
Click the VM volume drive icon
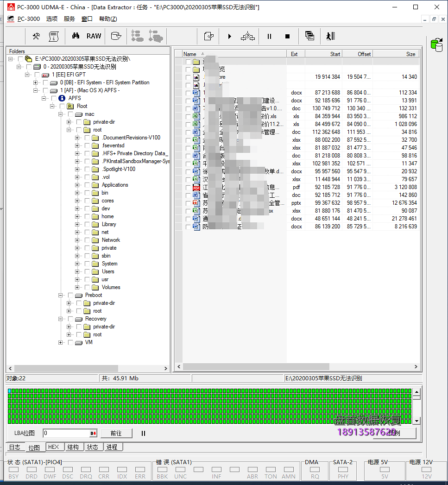[x=79, y=342]
